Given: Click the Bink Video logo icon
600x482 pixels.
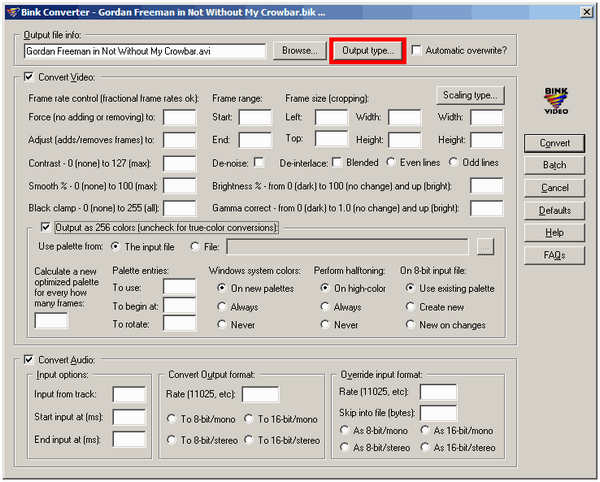Looking at the screenshot, I should [x=556, y=101].
